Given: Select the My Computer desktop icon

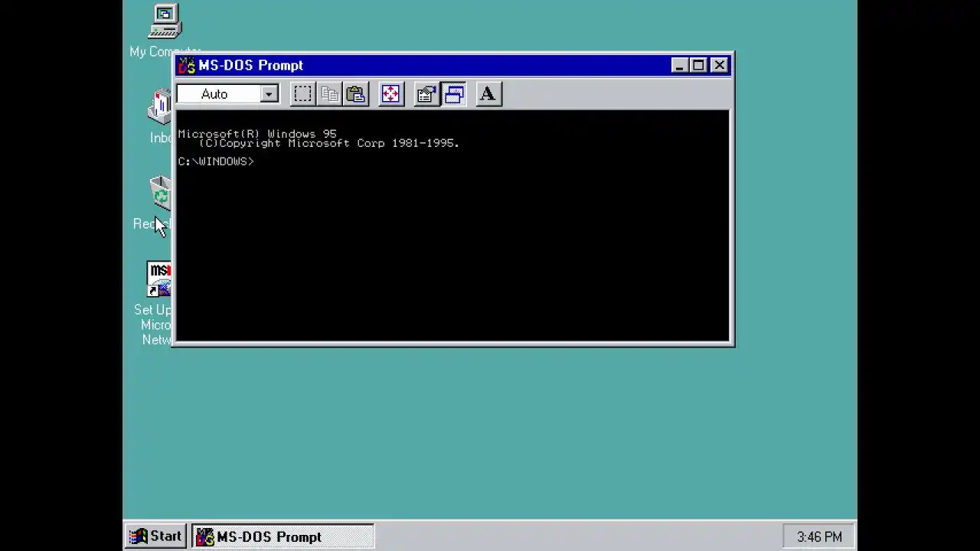Looking at the screenshot, I should pyautogui.click(x=165, y=31).
